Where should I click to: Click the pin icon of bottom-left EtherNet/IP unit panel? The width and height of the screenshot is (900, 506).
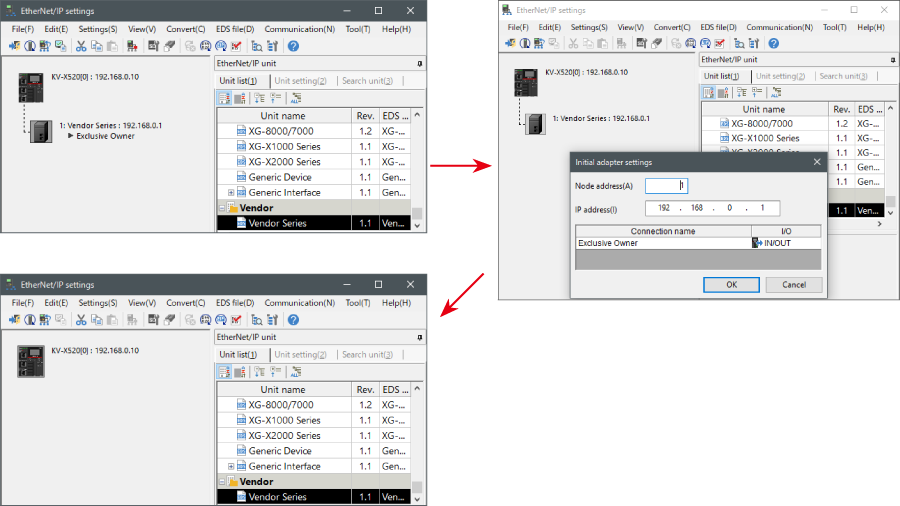[419, 336]
